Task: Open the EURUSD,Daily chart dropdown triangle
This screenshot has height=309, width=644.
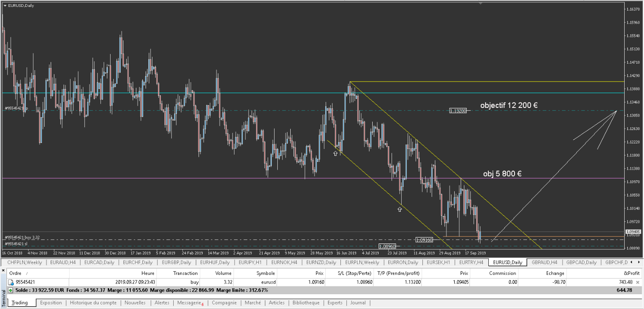Action: coord(5,6)
